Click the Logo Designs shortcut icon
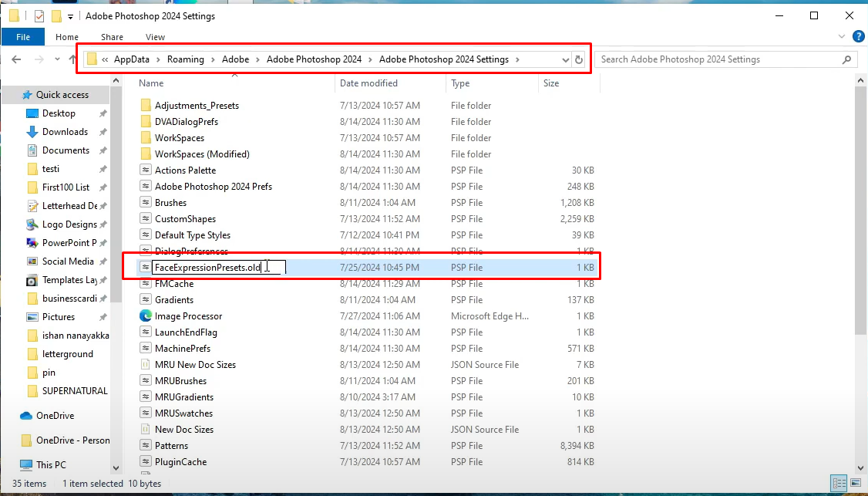The width and height of the screenshot is (868, 496). (x=32, y=224)
